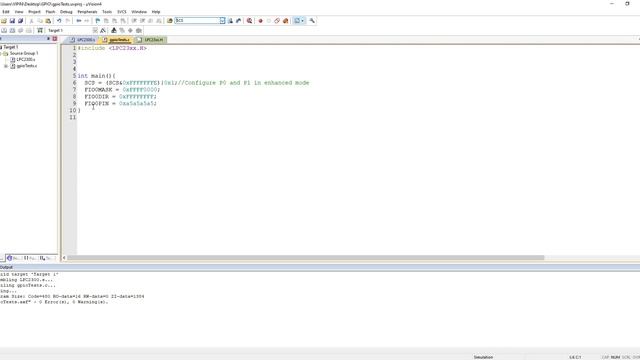Open the Edit menu
Screen dimensions: 640x360
click(6, 12)
